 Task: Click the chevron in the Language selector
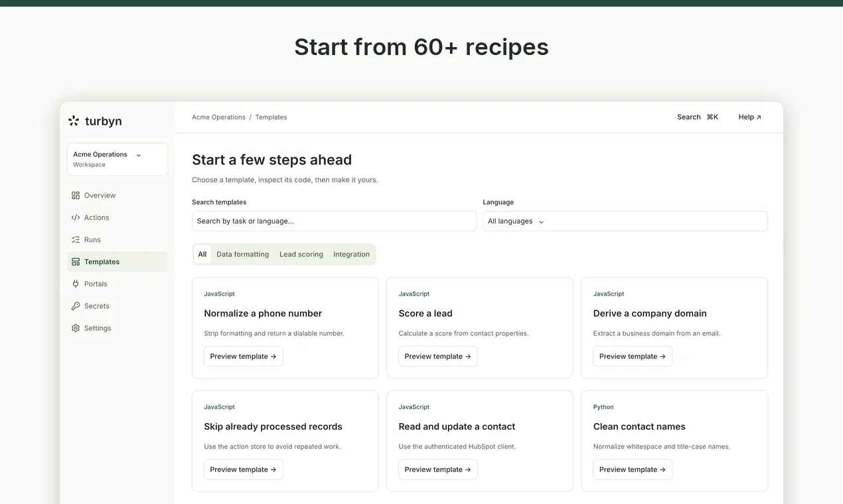click(541, 221)
